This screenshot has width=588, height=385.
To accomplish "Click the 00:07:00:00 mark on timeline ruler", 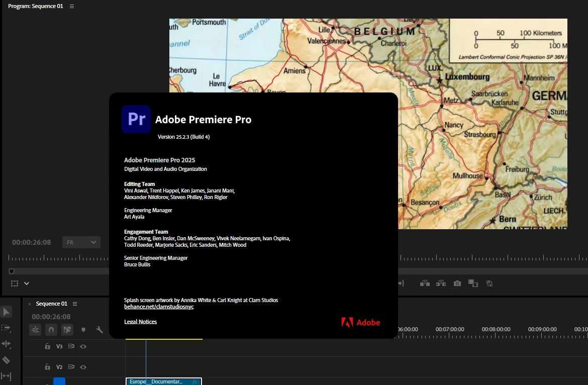I will (450, 330).
